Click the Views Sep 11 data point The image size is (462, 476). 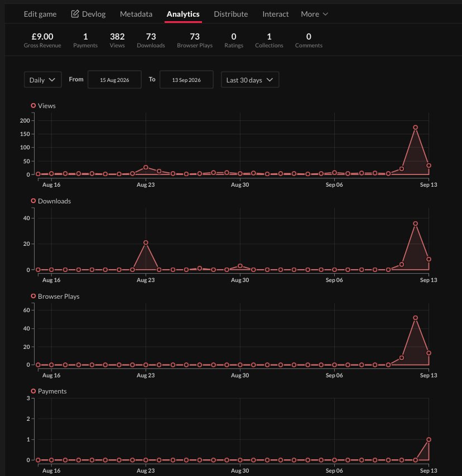coord(402,169)
